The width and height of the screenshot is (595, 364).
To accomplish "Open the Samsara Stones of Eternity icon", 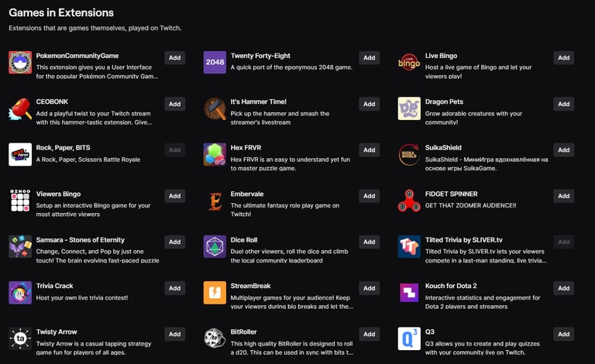I will (x=20, y=246).
